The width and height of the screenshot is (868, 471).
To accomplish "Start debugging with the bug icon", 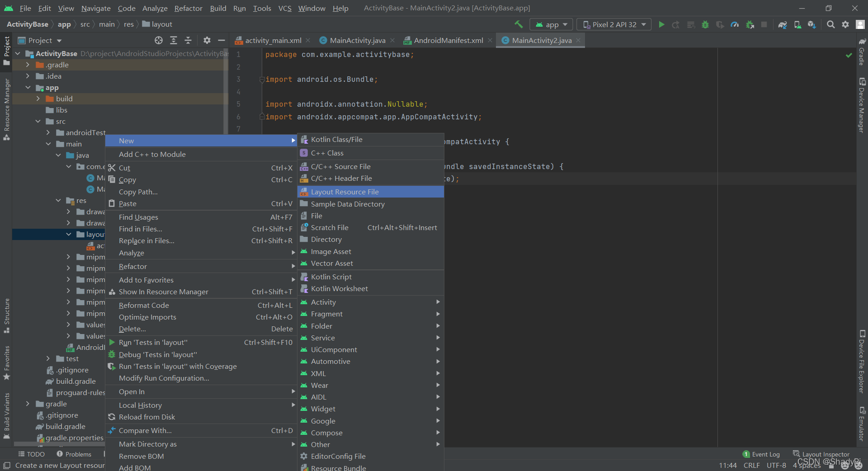I will [x=705, y=24].
